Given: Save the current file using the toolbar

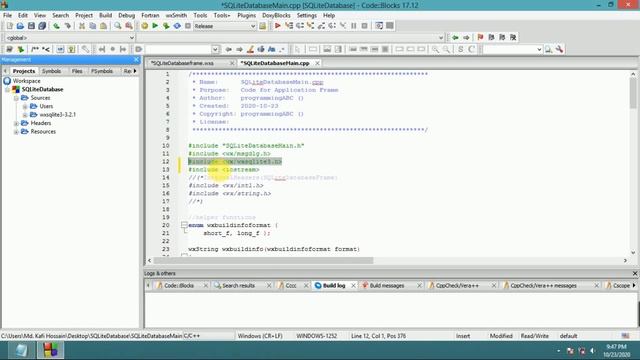Looking at the screenshot, I should tap(31, 26).
